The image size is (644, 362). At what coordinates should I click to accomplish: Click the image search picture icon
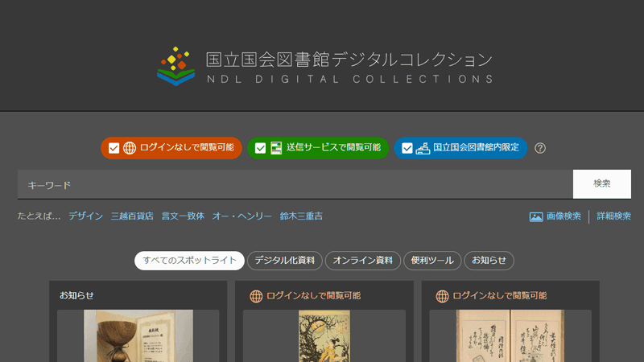[x=536, y=216]
